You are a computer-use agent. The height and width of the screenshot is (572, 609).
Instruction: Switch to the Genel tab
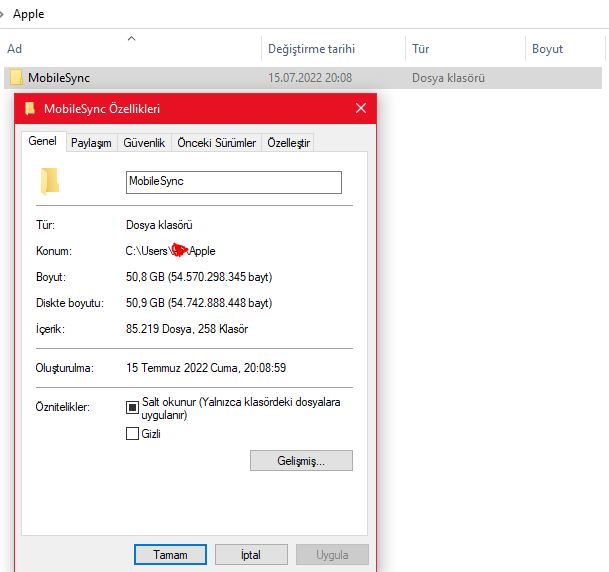[x=43, y=141]
